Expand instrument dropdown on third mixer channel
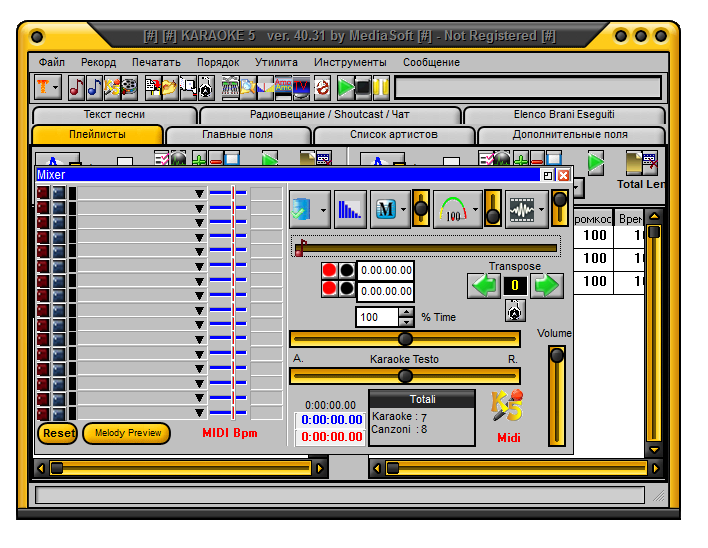The height and width of the screenshot is (548, 708). 199,223
